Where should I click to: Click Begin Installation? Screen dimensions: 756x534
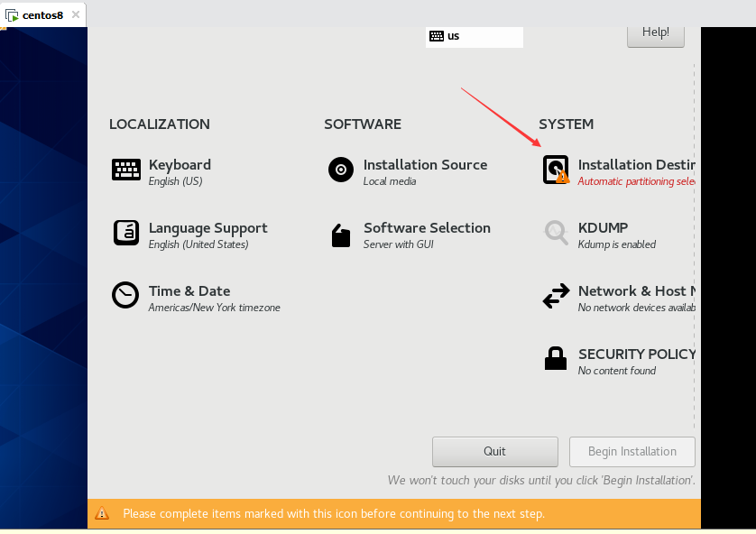point(632,451)
